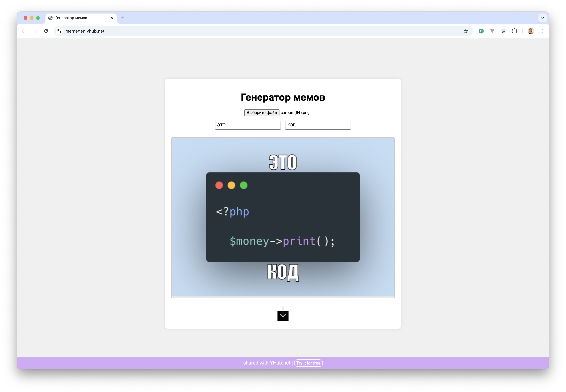
Task: Open the Chrome three-dot menu
Action: click(x=542, y=31)
